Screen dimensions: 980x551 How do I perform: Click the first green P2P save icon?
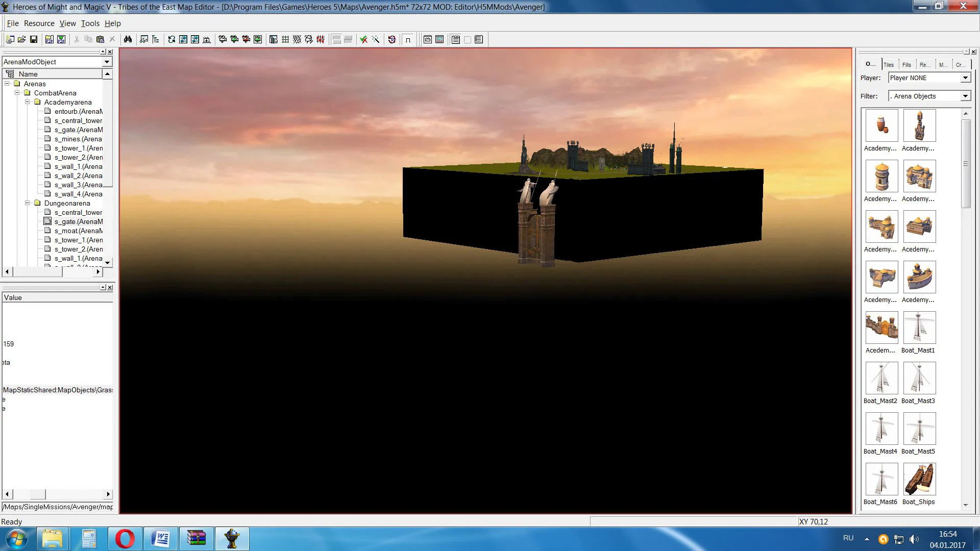click(x=50, y=39)
